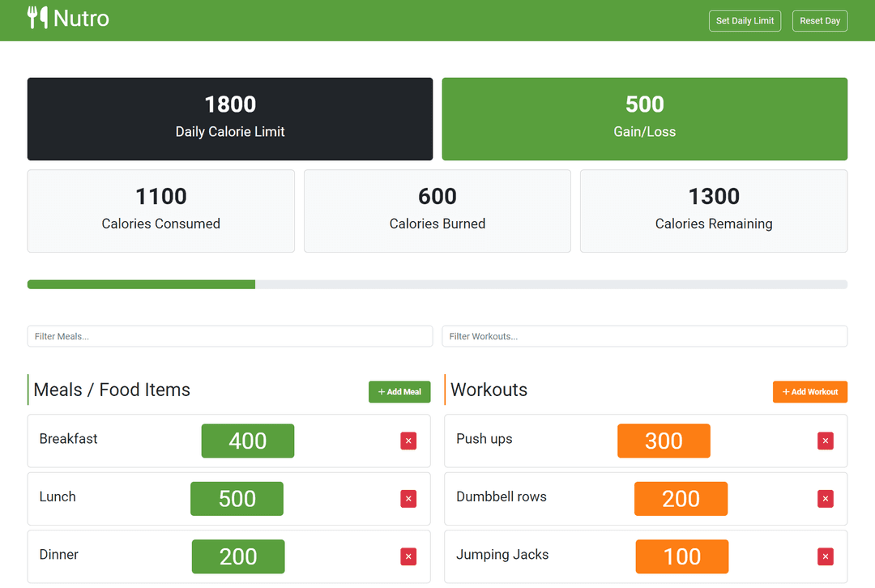This screenshot has height=588, width=875.
Task: Delete the Dumbbell rows workout
Action: click(825, 499)
